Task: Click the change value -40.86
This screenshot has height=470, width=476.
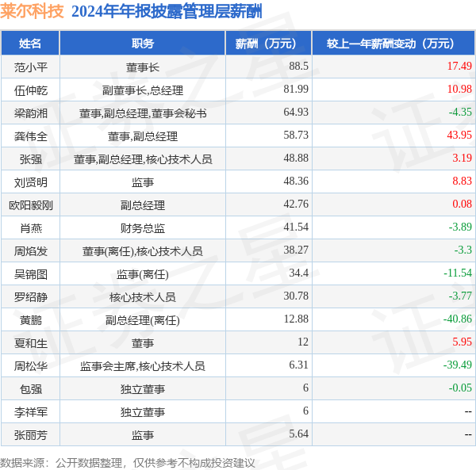Action: [x=458, y=319]
